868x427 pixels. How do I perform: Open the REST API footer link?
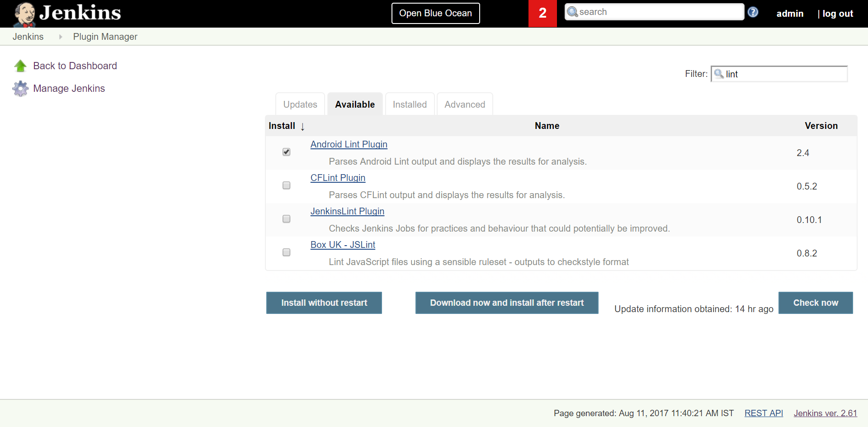(764, 413)
